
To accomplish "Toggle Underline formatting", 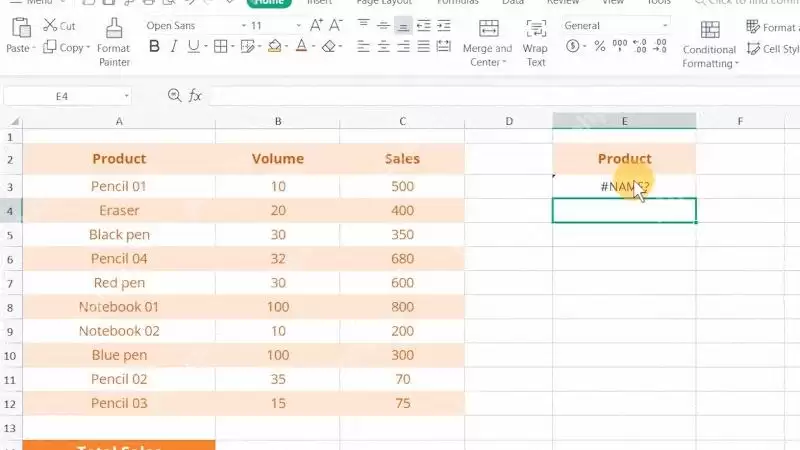I will (x=193, y=46).
